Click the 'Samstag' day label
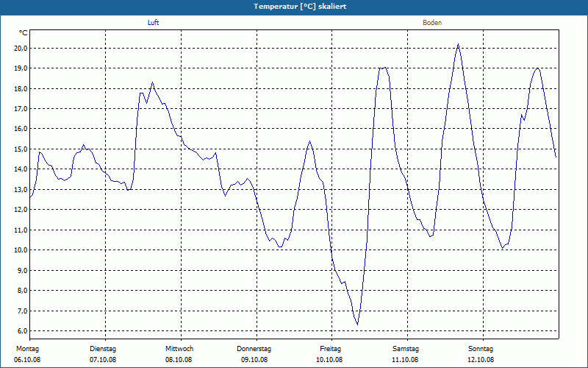The image size is (588, 368). [x=406, y=349]
